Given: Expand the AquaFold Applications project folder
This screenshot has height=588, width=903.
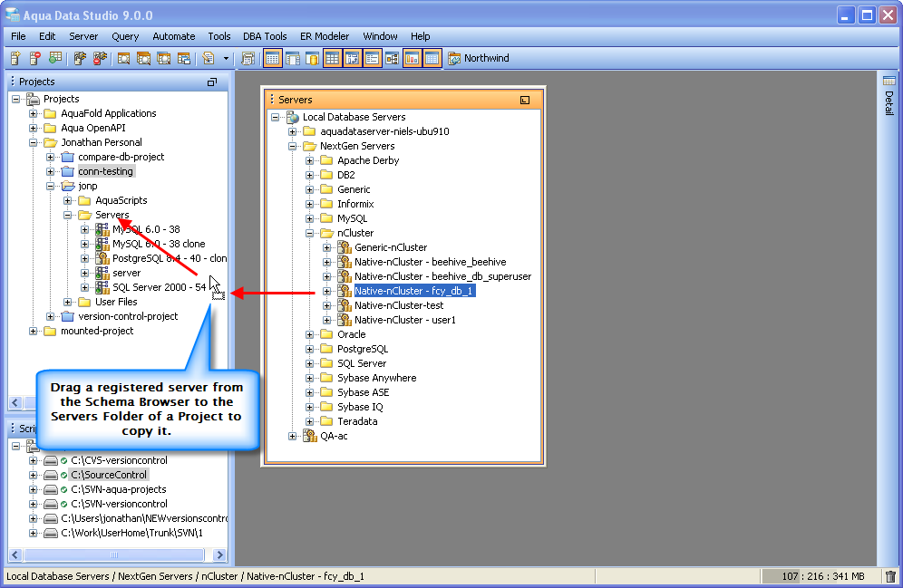Looking at the screenshot, I should (34, 113).
